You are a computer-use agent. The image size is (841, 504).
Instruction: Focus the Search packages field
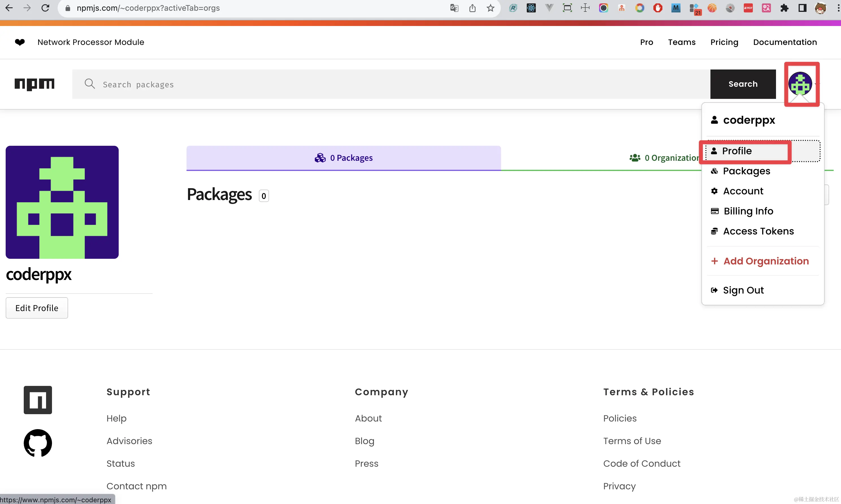(x=391, y=84)
